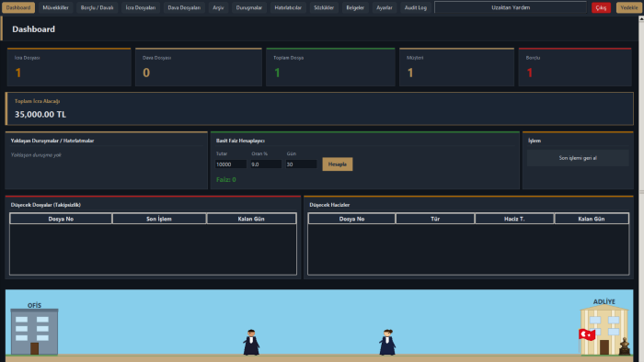The height and width of the screenshot is (362, 644).
Task: Click the Uzaktan Yardım bar
Action: pos(511,7)
